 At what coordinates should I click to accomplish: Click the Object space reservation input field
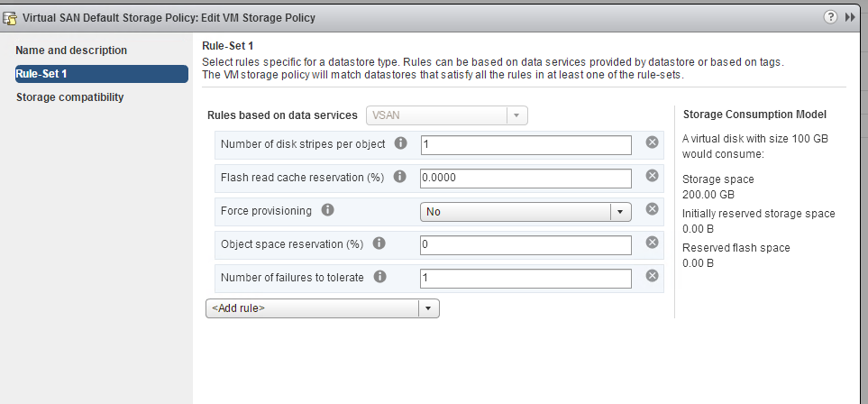pos(525,245)
